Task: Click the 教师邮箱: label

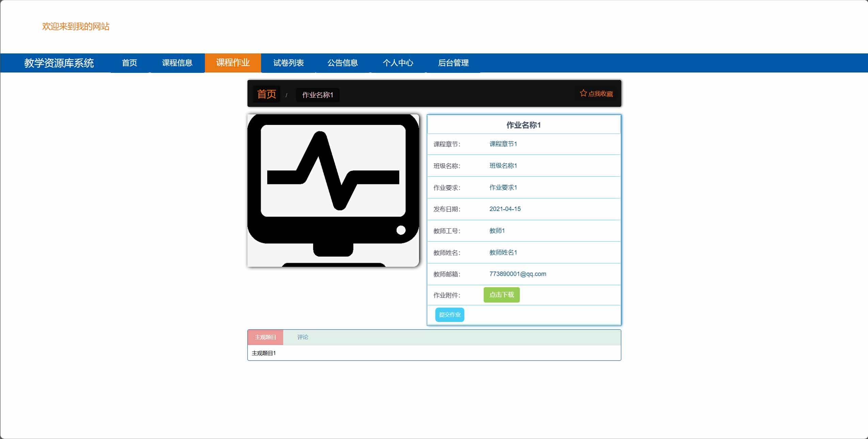Action: pyautogui.click(x=447, y=274)
